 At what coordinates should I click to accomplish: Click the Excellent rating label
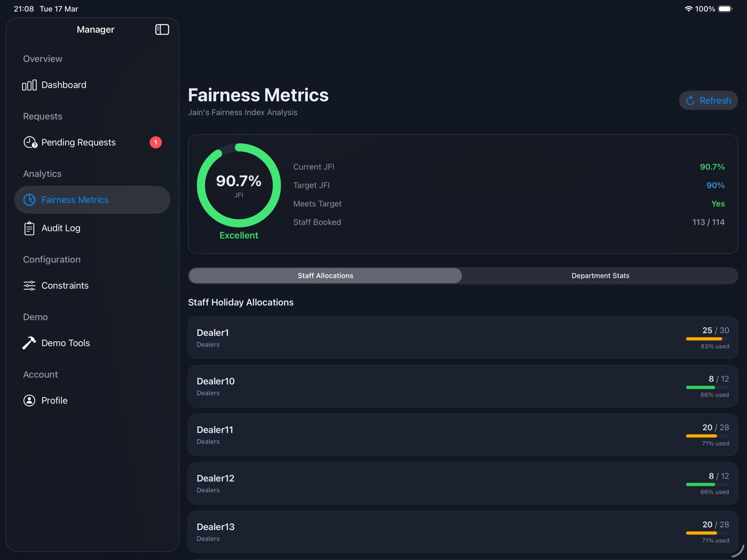click(x=239, y=235)
